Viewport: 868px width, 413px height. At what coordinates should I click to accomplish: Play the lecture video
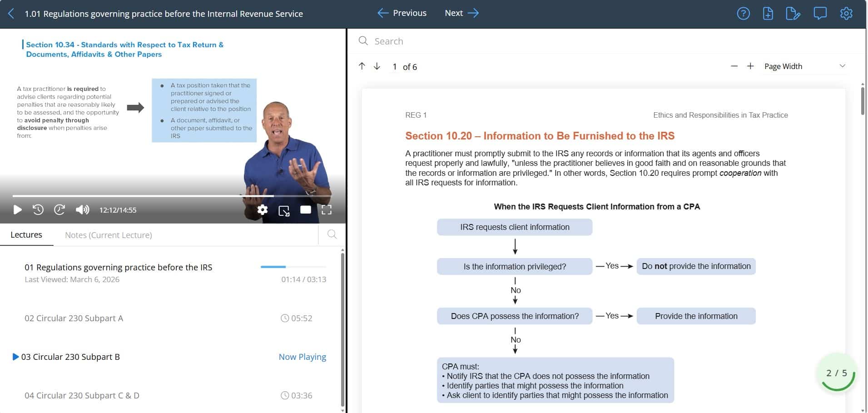tap(17, 209)
